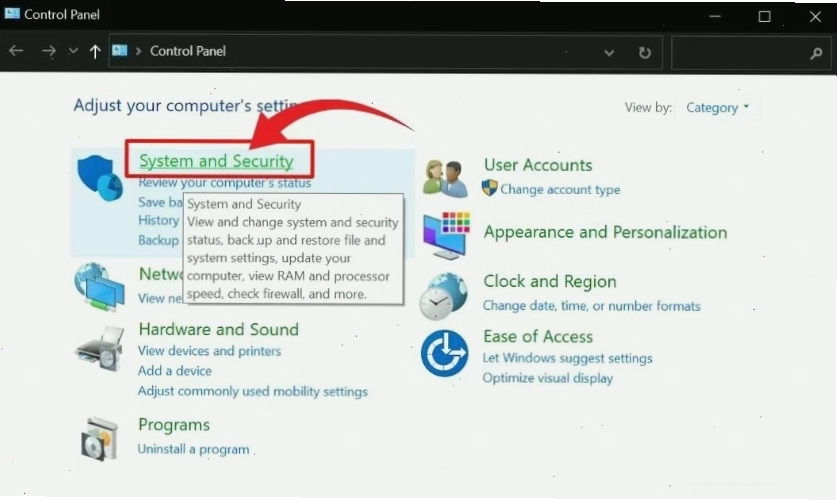The image size is (837, 500).
Task: Click the Backup link under System and Security
Action: [159, 240]
